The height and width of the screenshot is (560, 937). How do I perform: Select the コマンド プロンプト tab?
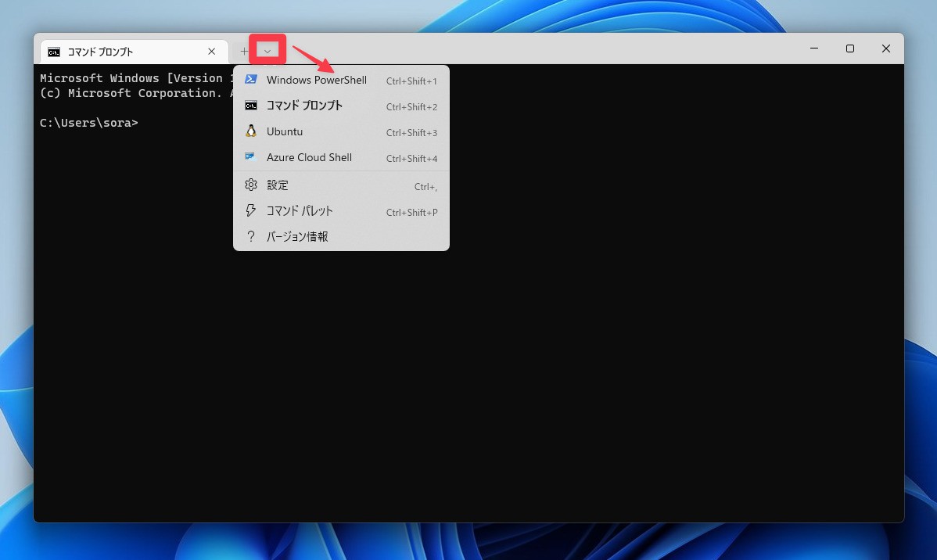[135, 52]
